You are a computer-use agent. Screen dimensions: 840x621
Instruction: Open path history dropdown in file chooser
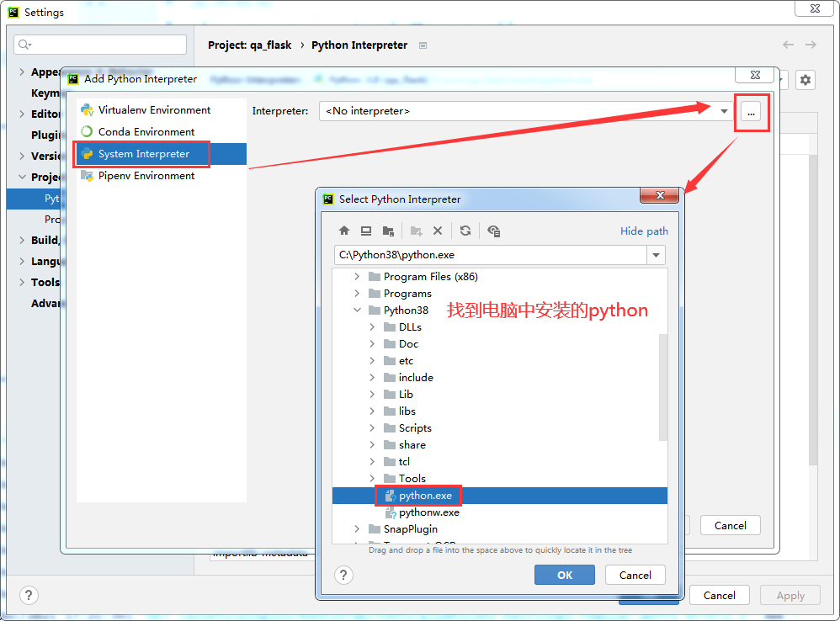click(656, 255)
